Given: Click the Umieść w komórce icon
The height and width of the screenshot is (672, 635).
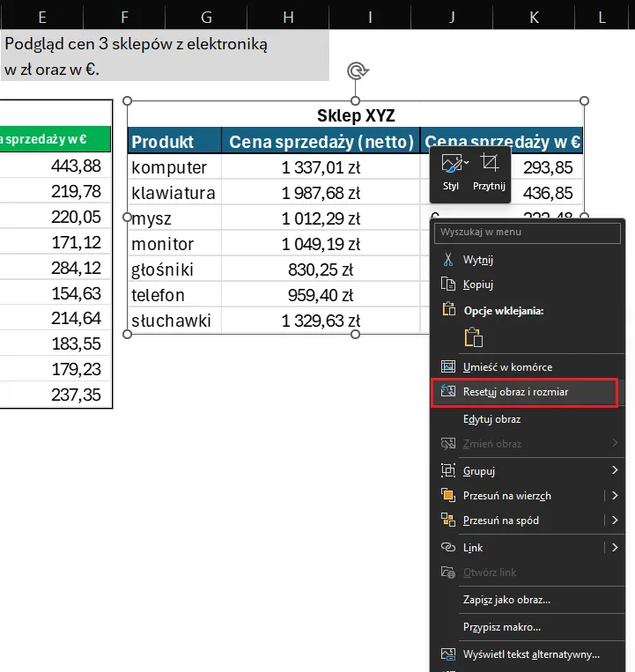Looking at the screenshot, I should tap(448, 366).
